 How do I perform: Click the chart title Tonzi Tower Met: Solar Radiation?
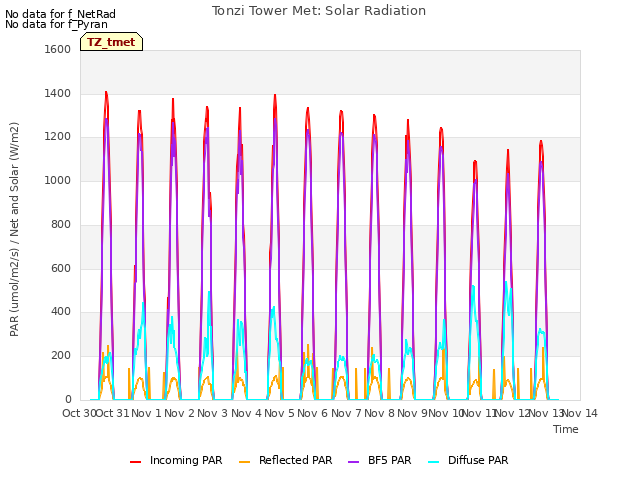319,11
